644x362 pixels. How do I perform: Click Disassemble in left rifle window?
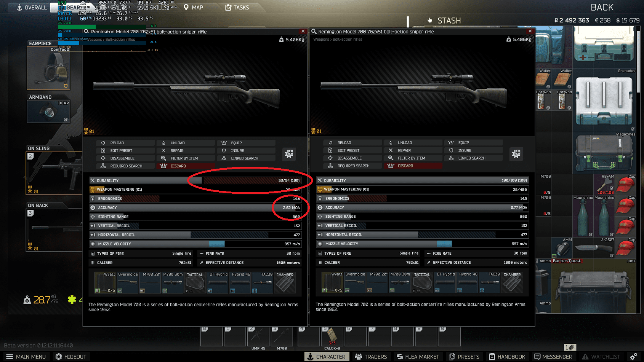(x=125, y=158)
